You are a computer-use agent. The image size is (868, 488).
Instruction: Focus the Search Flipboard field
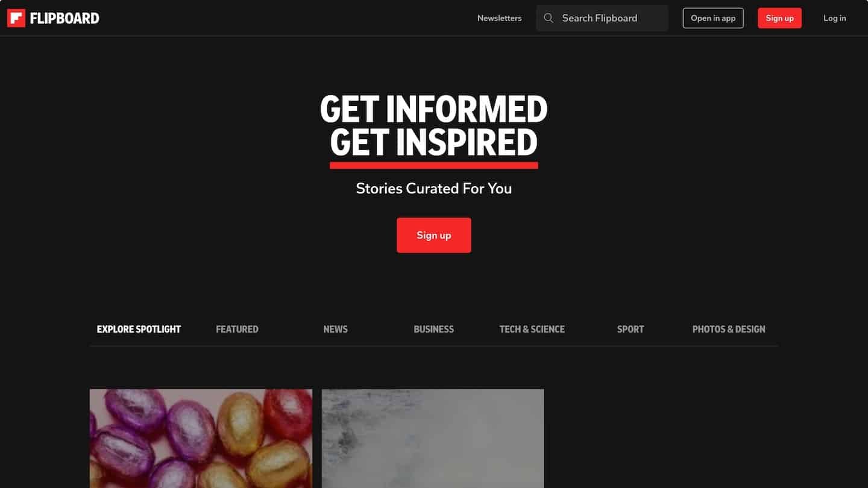click(x=602, y=18)
